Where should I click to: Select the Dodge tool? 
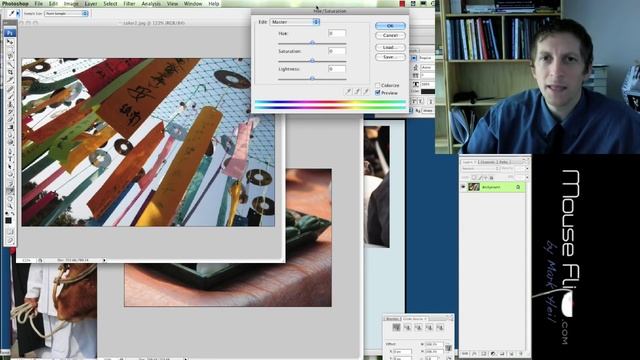pyautogui.click(x=10, y=143)
